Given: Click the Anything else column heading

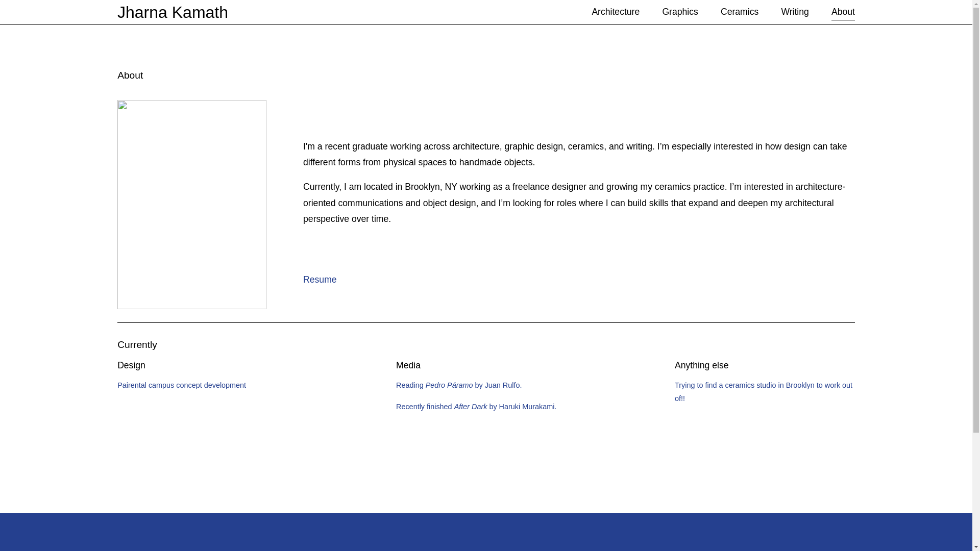Looking at the screenshot, I should (x=701, y=365).
